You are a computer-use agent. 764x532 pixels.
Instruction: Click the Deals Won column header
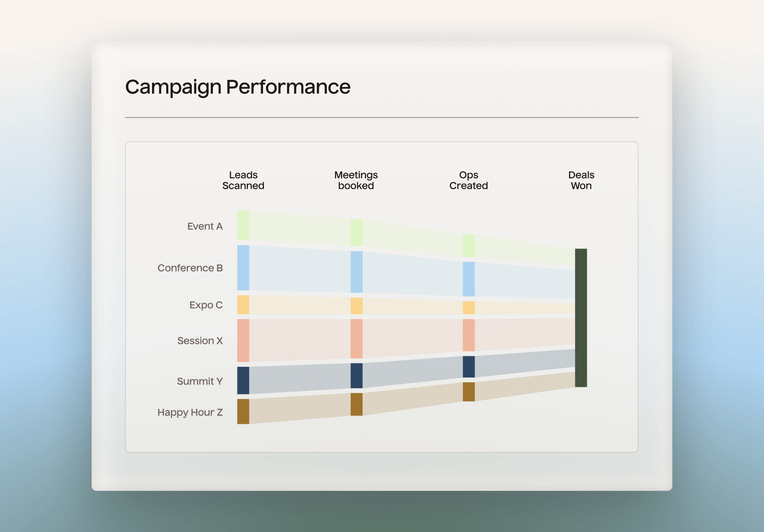click(x=581, y=181)
